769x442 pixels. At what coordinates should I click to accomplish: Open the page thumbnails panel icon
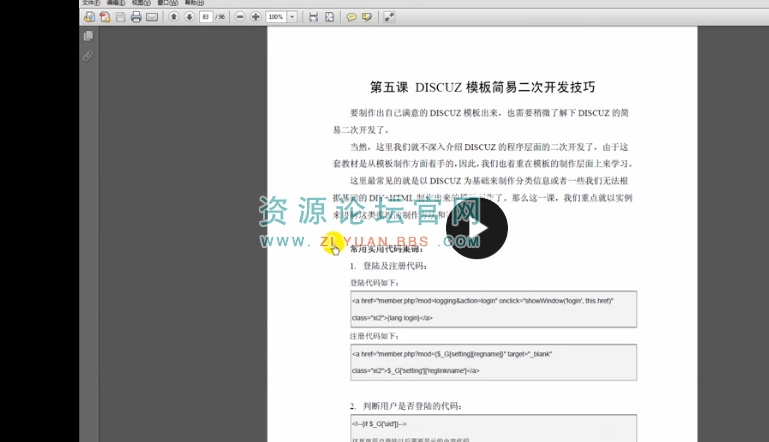(88, 36)
